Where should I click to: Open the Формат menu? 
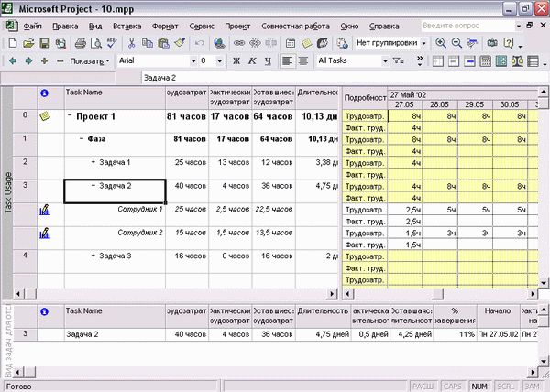click(x=165, y=27)
